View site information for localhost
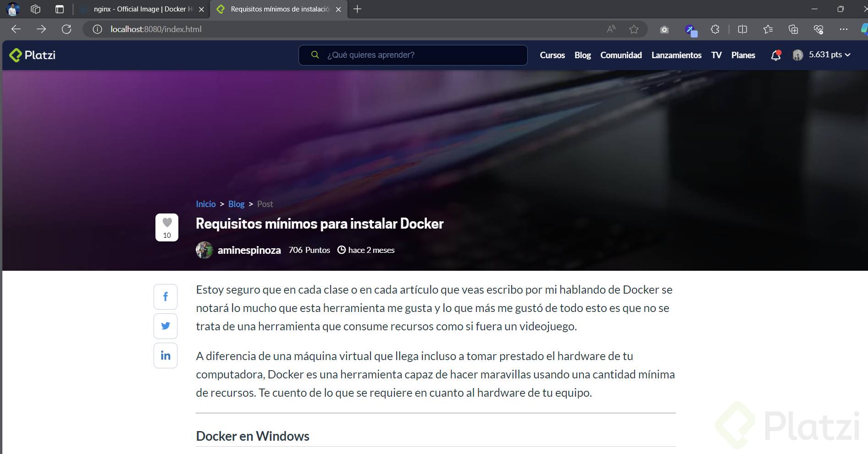868x454 pixels. tap(97, 29)
